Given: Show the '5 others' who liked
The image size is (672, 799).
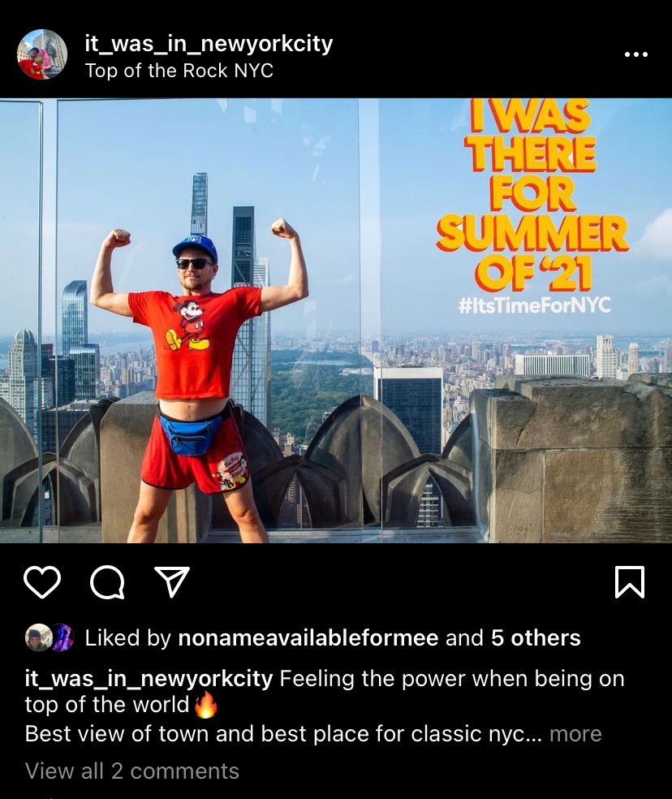Looking at the screenshot, I should pyautogui.click(x=536, y=638).
